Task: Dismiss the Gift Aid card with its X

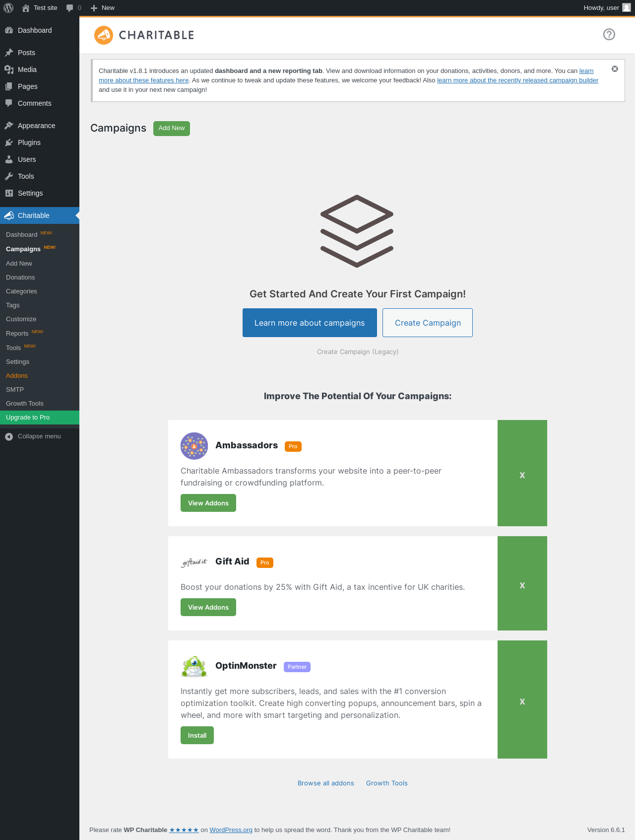Action: pyautogui.click(x=522, y=585)
